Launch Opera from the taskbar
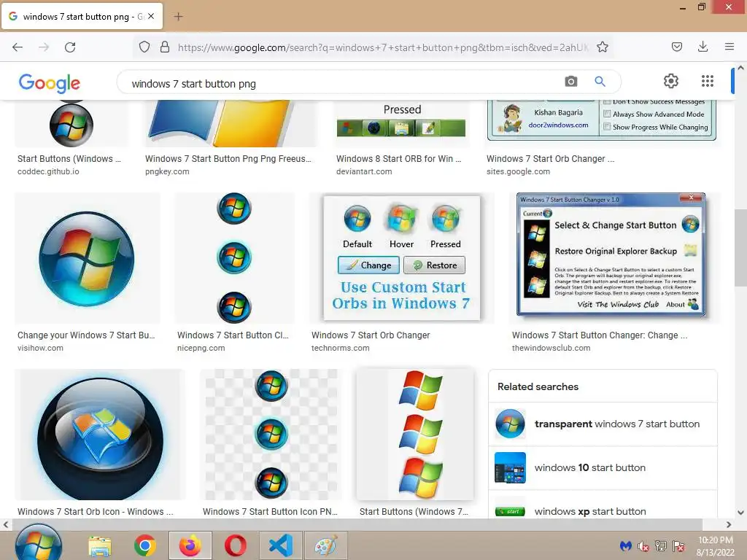747x560 pixels. [236, 545]
